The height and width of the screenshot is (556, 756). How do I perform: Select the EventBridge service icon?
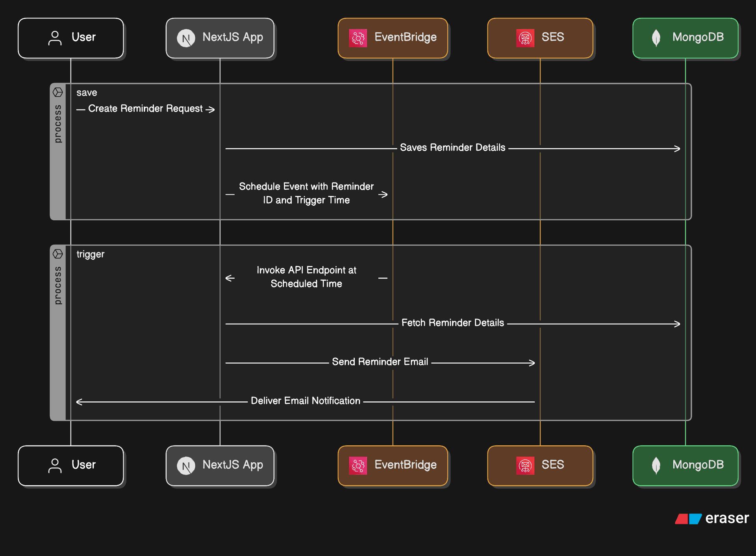358,38
